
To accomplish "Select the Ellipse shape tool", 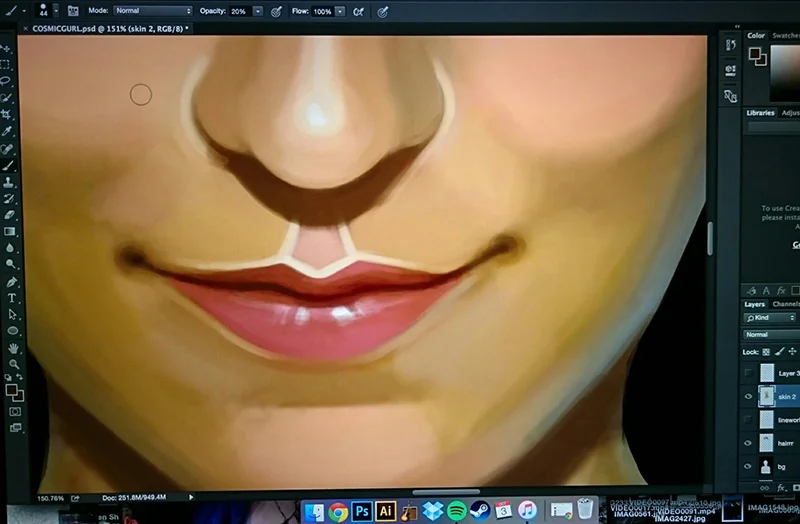I will [13, 331].
